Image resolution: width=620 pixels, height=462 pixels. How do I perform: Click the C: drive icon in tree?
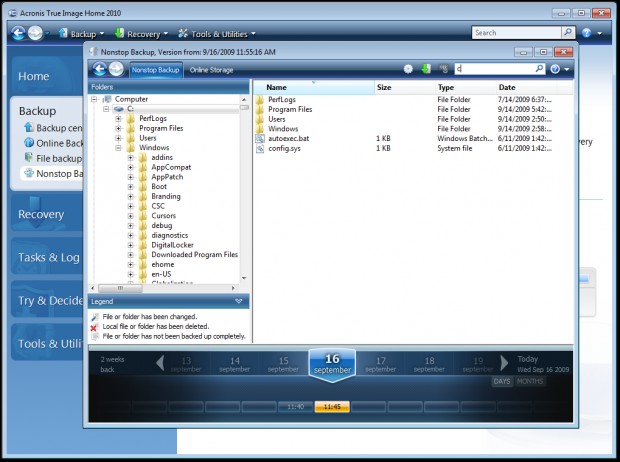tap(119, 109)
